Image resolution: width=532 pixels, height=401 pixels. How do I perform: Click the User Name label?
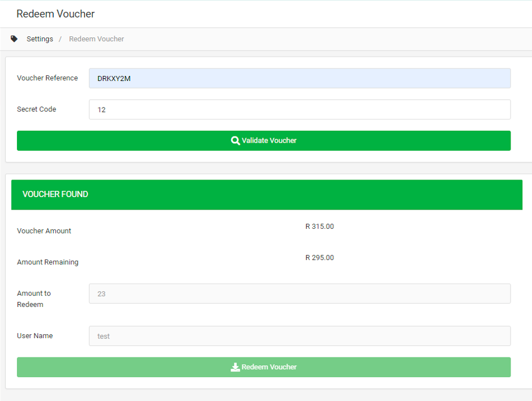pyautogui.click(x=35, y=336)
